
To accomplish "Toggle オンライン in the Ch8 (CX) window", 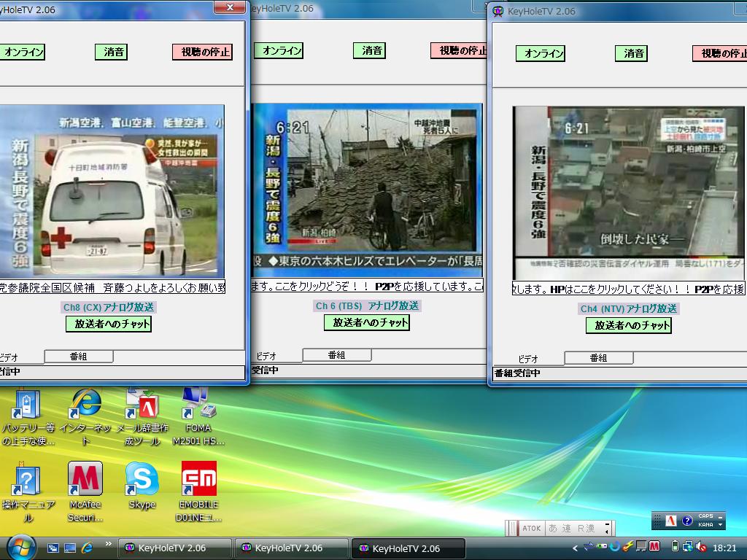I will tap(23, 52).
